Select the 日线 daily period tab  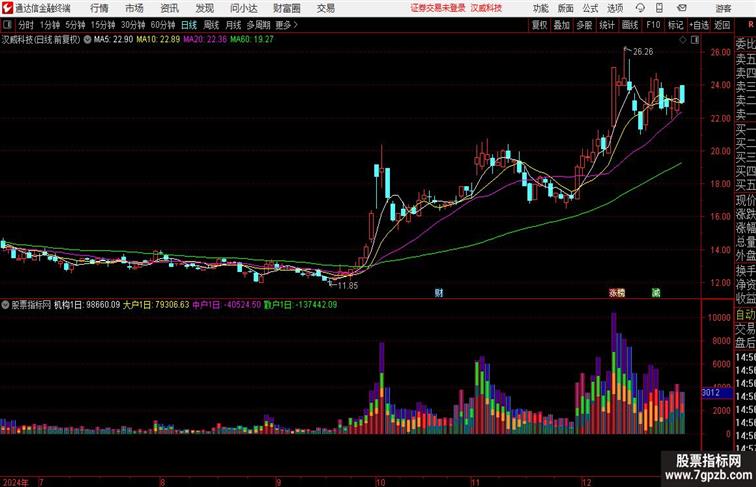[189, 25]
